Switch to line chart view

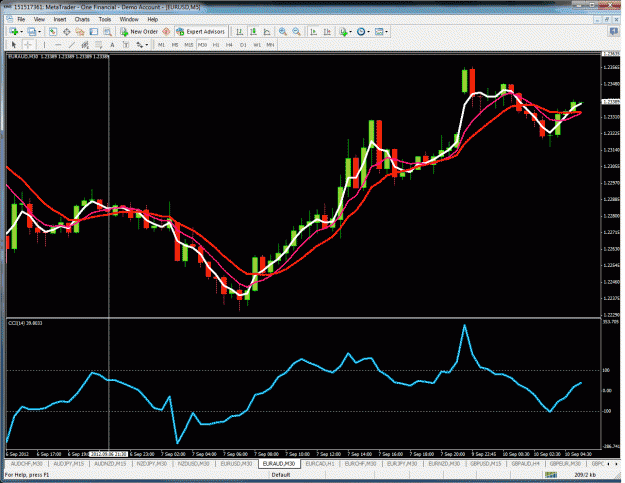tap(267, 31)
